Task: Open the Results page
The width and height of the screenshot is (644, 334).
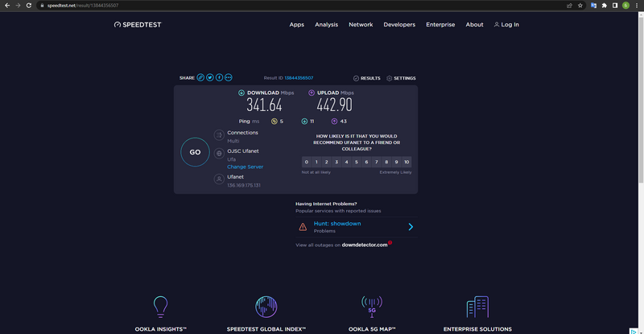Action: click(367, 78)
